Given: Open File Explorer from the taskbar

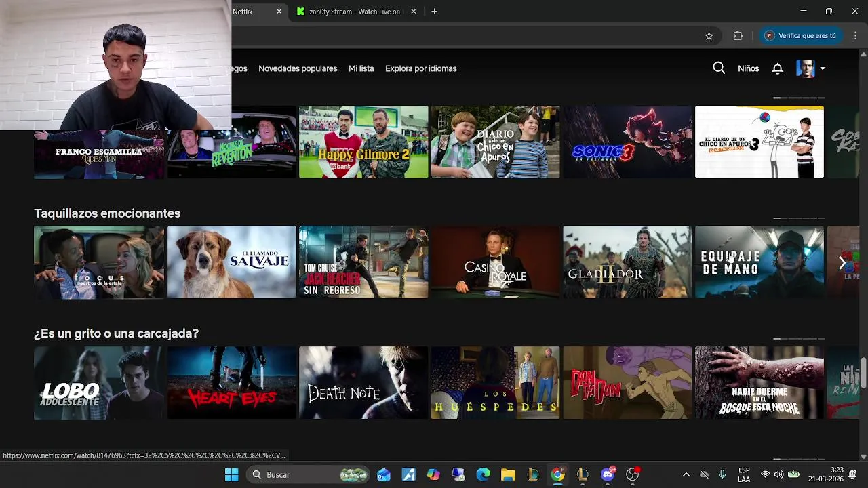Looking at the screenshot, I should coord(508,474).
